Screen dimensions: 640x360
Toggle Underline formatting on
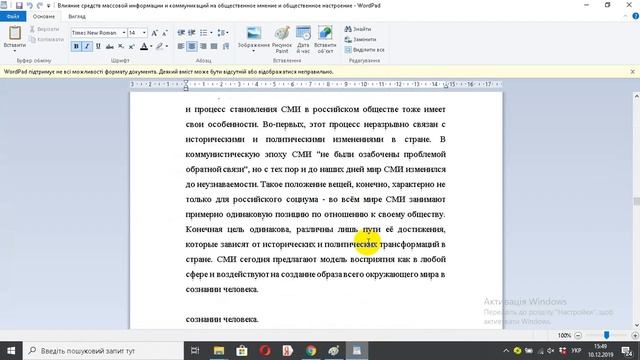98,47
